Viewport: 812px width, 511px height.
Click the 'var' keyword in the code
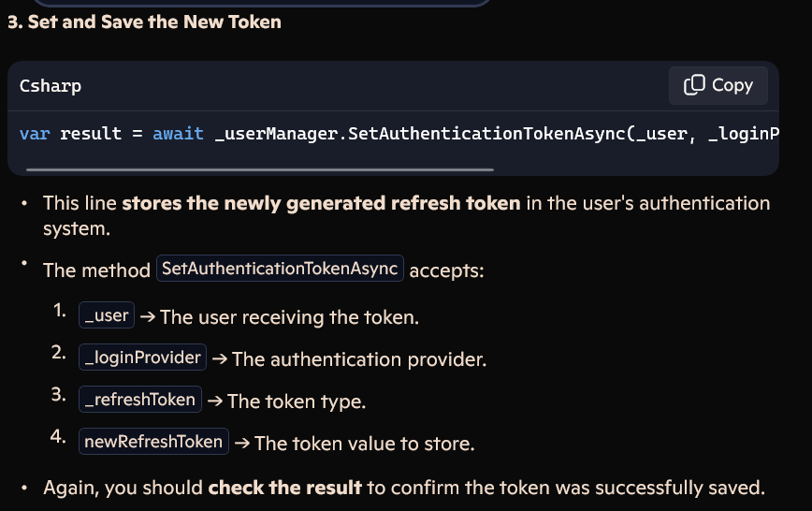pyautogui.click(x=35, y=134)
